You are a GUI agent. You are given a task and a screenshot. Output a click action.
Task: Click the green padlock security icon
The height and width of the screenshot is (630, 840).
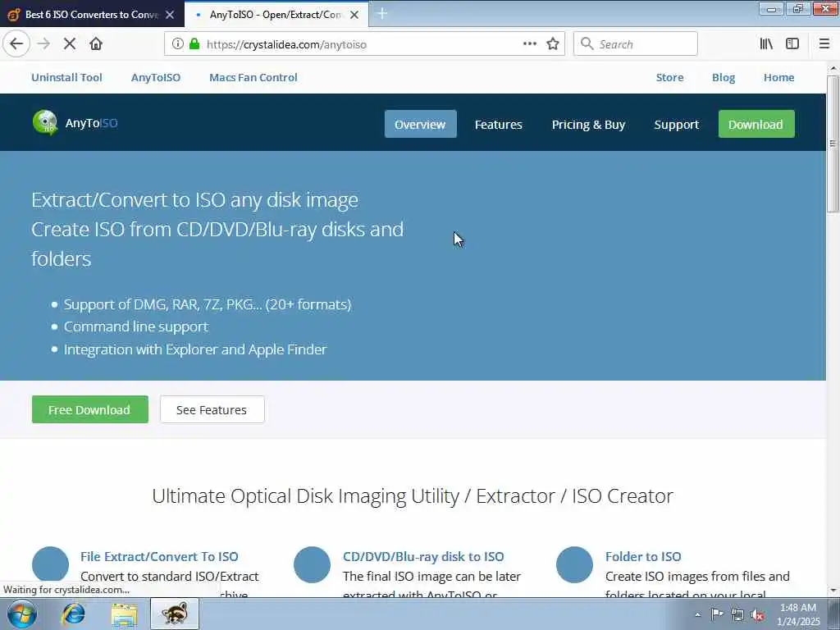tap(194, 44)
